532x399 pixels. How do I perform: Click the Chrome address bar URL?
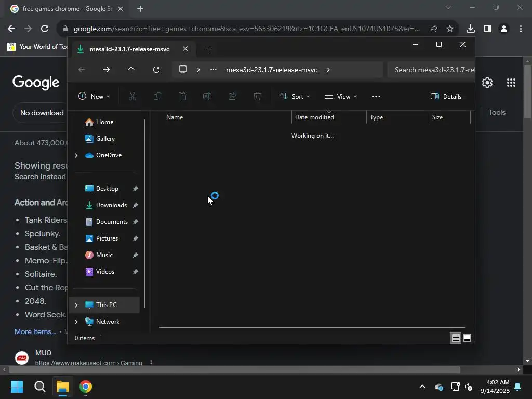click(246, 29)
